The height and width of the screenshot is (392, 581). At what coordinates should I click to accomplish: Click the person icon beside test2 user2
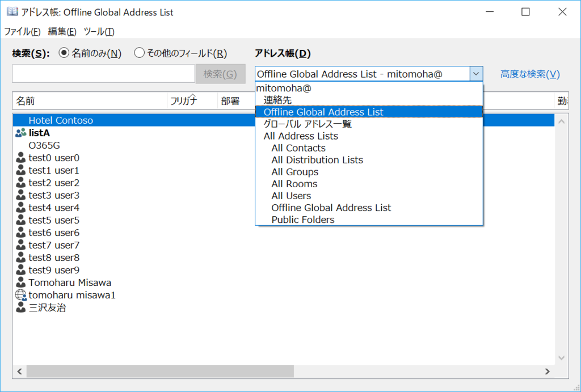coord(21,183)
